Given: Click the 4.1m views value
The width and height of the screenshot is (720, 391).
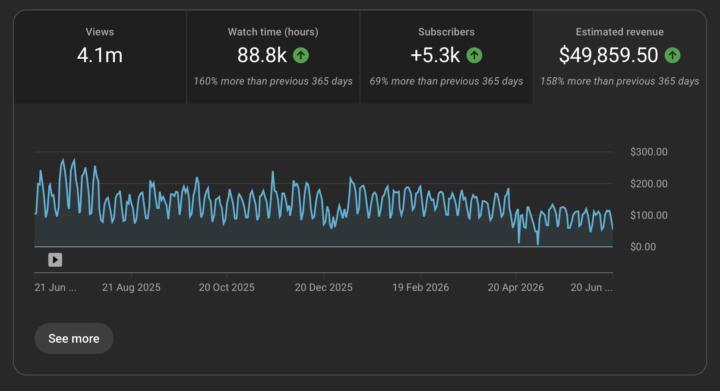Looking at the screenshot, I should pyautogui.click(x=100, y=56).
